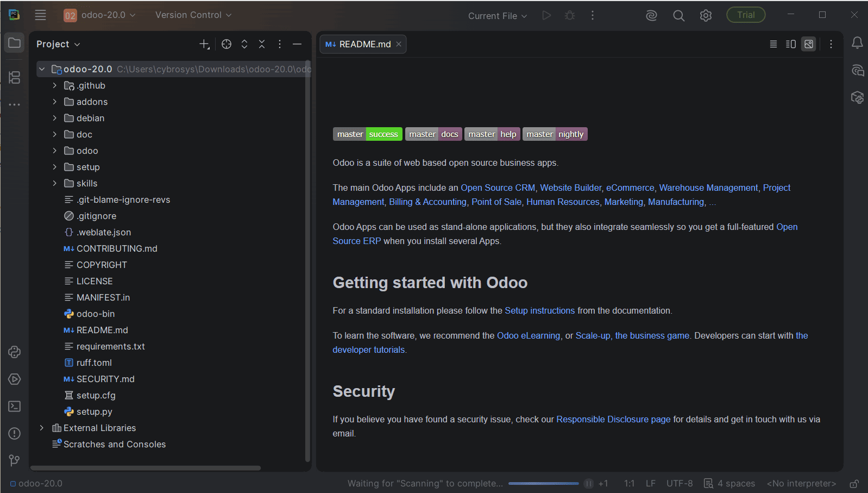Open Scratches and Consoles node
Screen dimensions: 868x493
[115, 444]
